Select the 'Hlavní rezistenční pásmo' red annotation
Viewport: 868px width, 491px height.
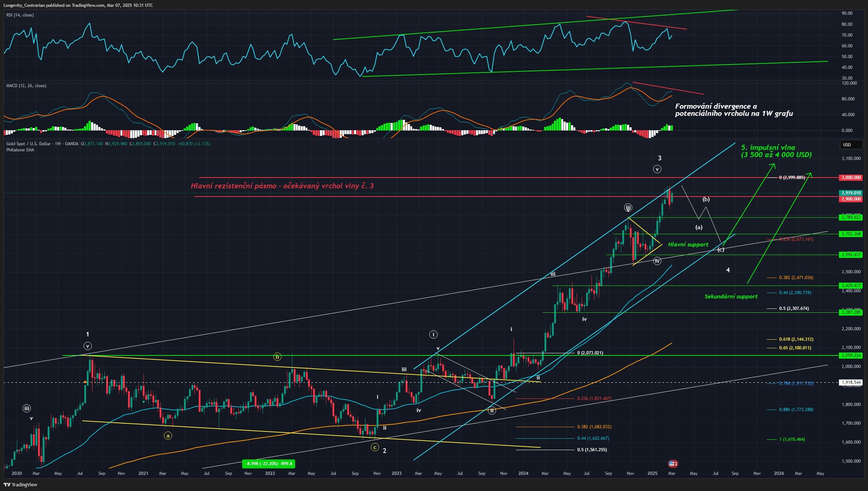[x=282, y=186]
